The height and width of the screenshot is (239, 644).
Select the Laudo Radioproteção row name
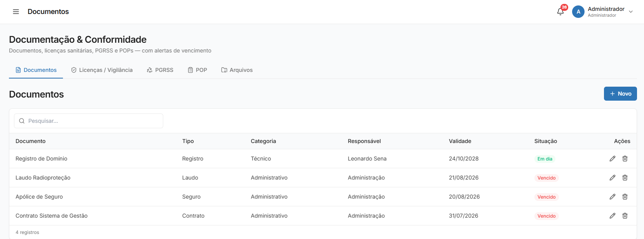(43, 178)
